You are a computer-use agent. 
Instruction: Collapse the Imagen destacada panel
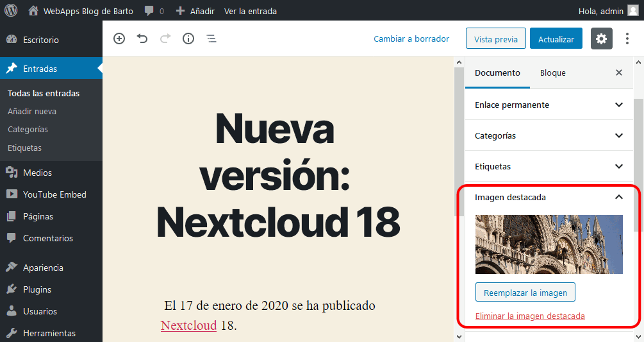coord(549,198)
